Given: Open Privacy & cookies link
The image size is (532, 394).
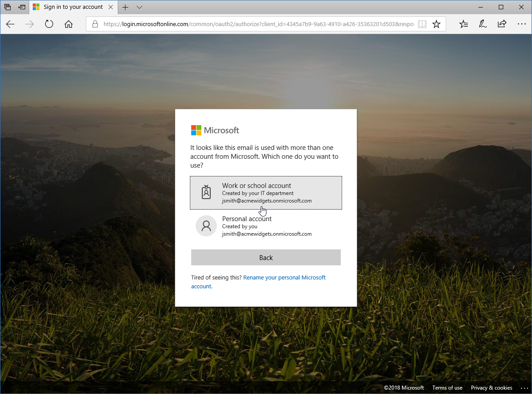Looking at the screenshot, I should click(492, 388).
